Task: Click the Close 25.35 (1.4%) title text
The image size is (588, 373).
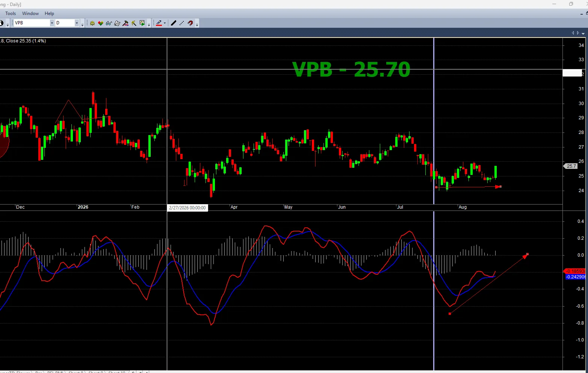Action: click(26, 41)
